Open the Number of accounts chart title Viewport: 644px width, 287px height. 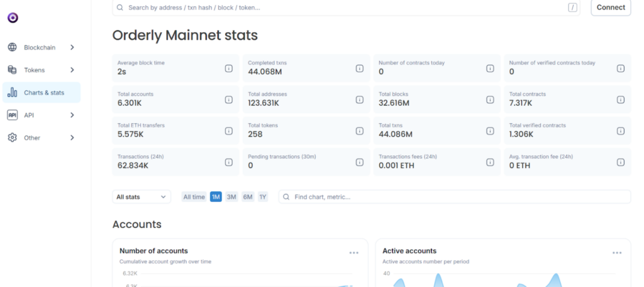point(153,251)
